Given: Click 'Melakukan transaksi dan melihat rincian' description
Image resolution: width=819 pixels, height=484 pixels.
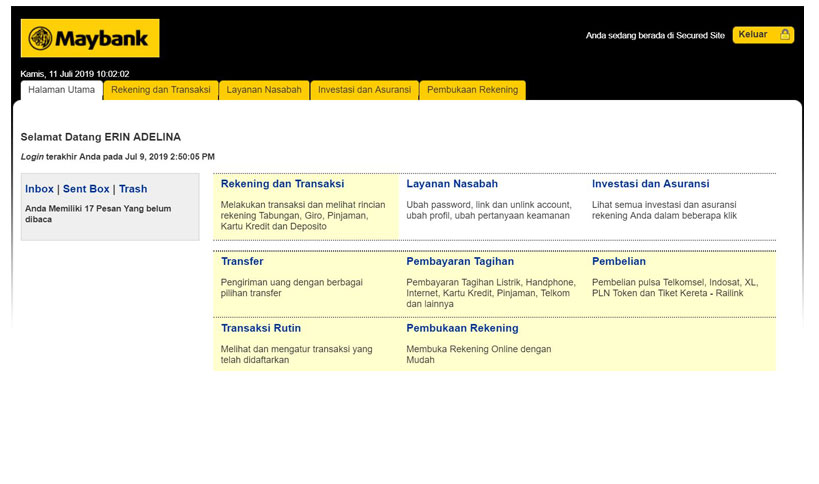Looking at the screenshot, I should coord(303,216).
